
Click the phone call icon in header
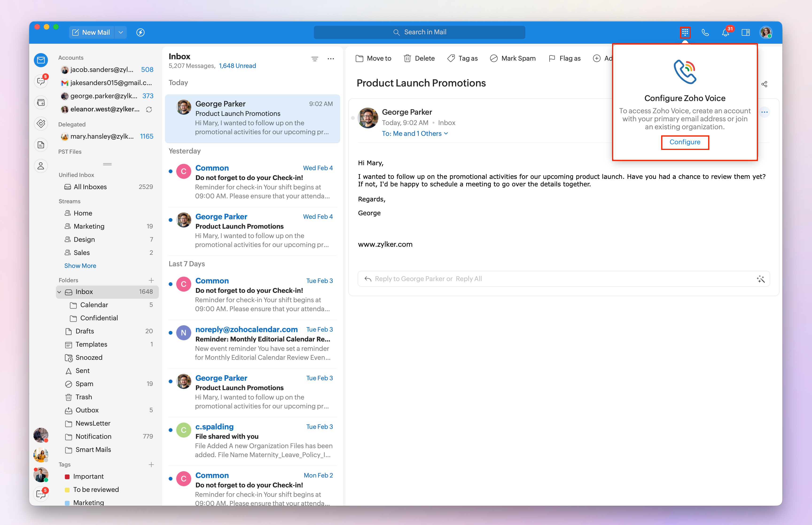point(705,32)
